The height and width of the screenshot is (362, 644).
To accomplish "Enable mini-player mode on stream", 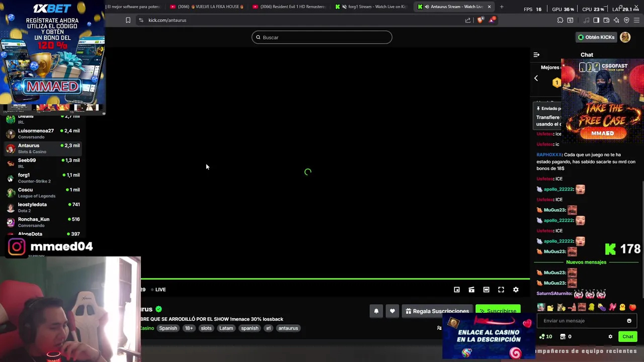I will [457, 290].
